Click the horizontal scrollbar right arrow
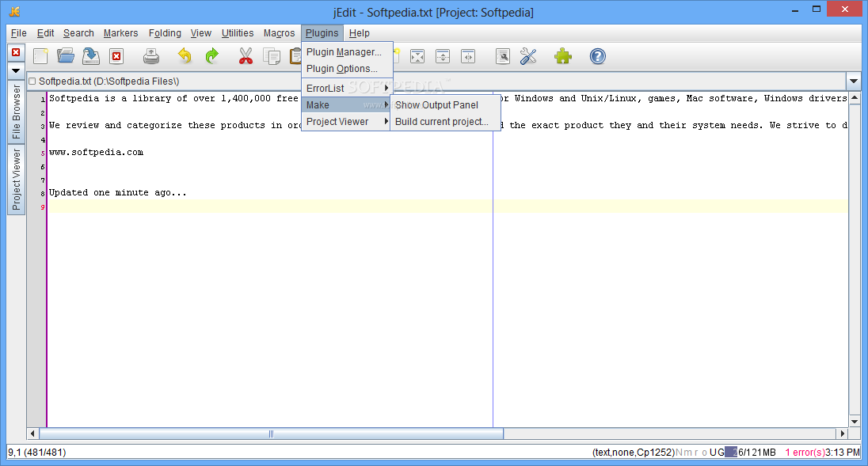The image size is (868, 466). [x=843, y=434]
